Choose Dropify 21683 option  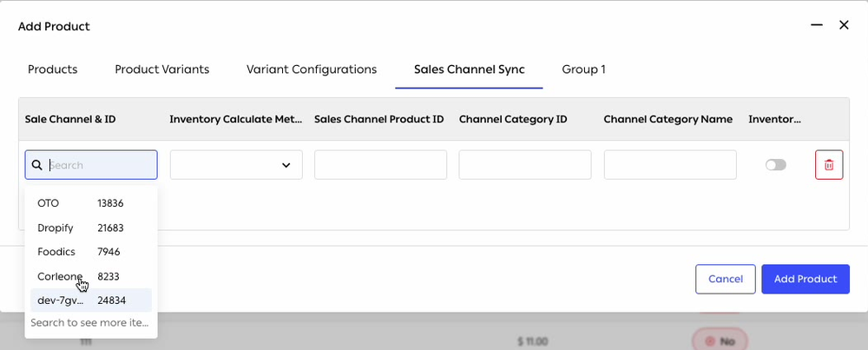coord(91,228)
